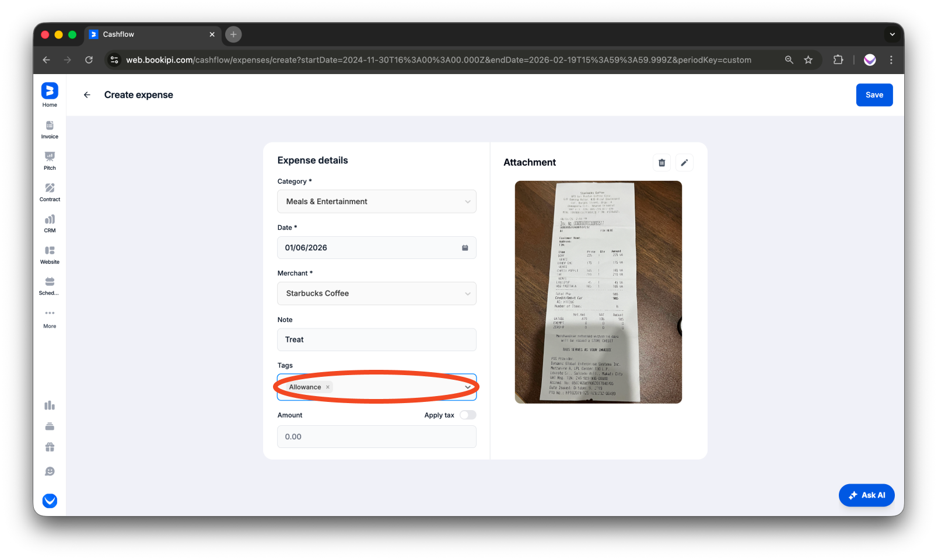Screen dimensions: 938x560
Task: Expand the Merchant dropdown showing Starbucks Coffee
Action: tap(377, 293)
